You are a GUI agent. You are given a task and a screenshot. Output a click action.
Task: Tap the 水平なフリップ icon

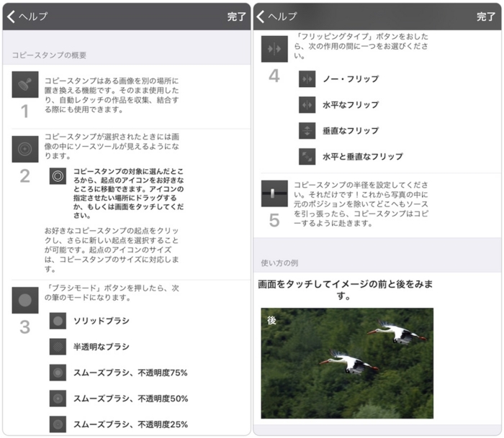(x=307, y=105)
